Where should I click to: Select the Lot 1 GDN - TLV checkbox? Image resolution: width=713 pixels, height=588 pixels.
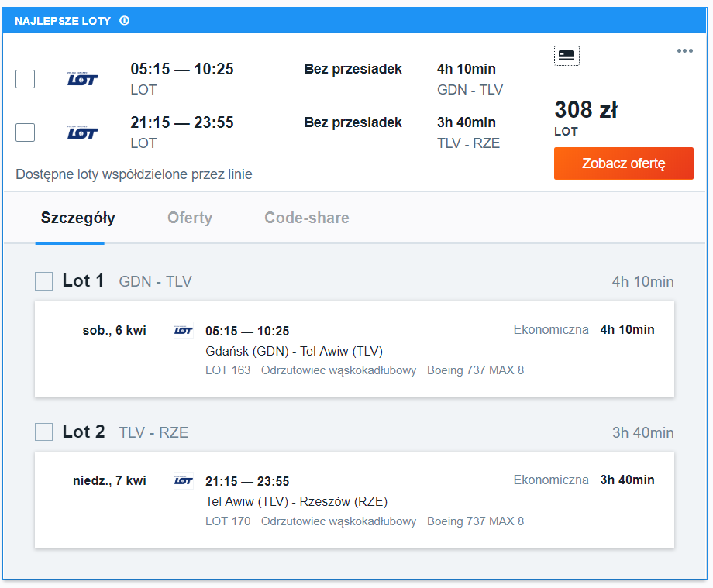click(43, 281)
